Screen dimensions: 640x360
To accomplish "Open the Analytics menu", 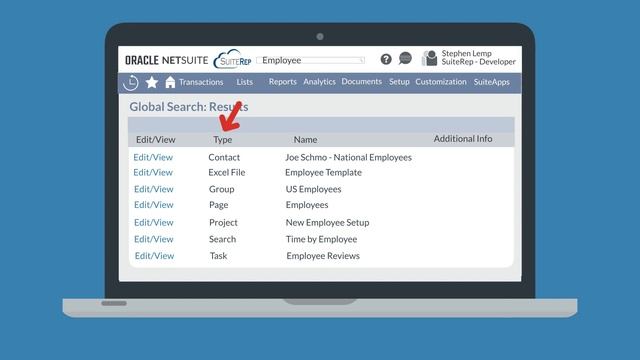I will coord(319,82).
